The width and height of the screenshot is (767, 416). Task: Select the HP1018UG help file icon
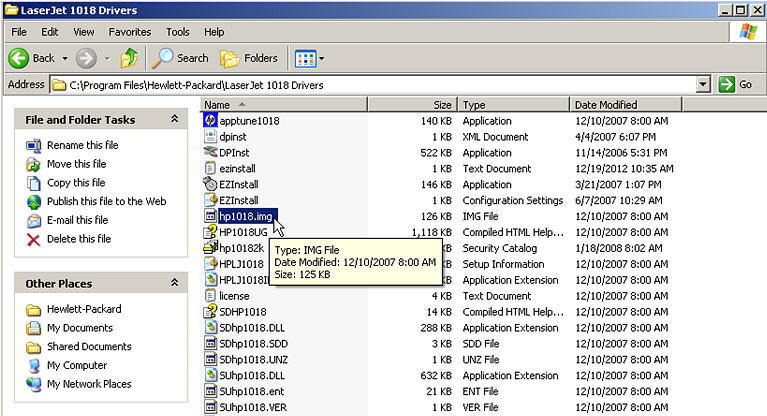[210, 232]
